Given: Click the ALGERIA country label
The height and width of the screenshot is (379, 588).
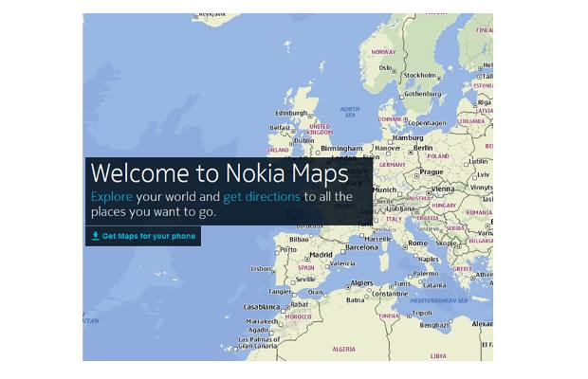Looking at the screenshot, I should click(x=344, y=349).
